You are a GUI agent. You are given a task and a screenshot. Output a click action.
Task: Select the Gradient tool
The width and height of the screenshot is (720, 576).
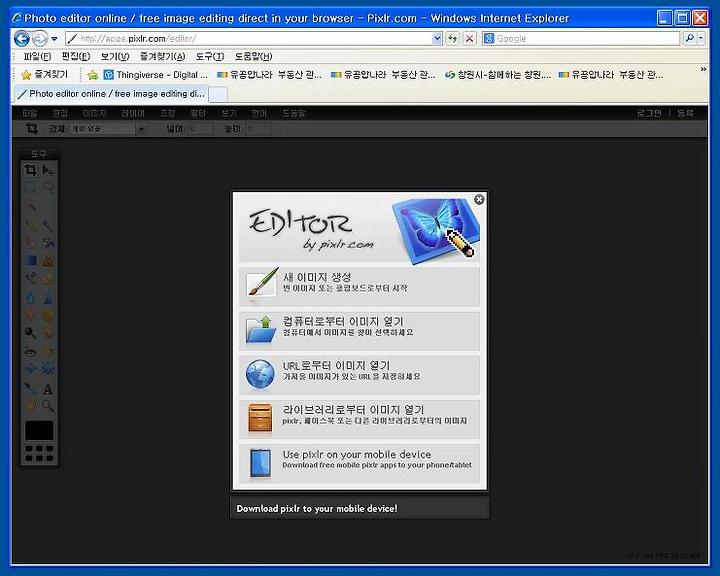pyautogui.click(x=30, y=261)
